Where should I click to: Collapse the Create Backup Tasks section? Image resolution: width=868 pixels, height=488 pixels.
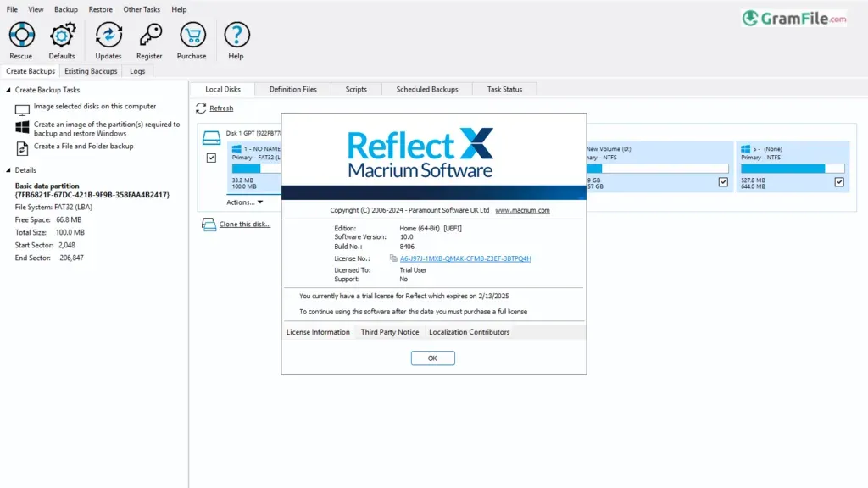[8, 90]
